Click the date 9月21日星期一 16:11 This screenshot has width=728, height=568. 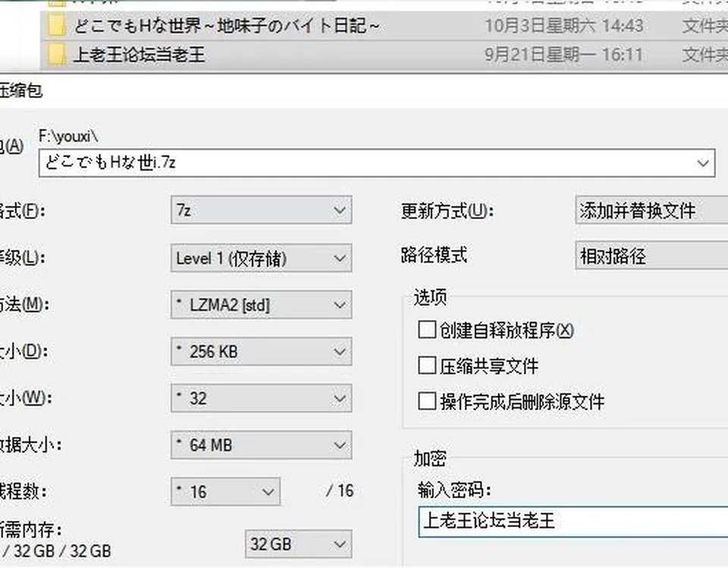point(564,55)
